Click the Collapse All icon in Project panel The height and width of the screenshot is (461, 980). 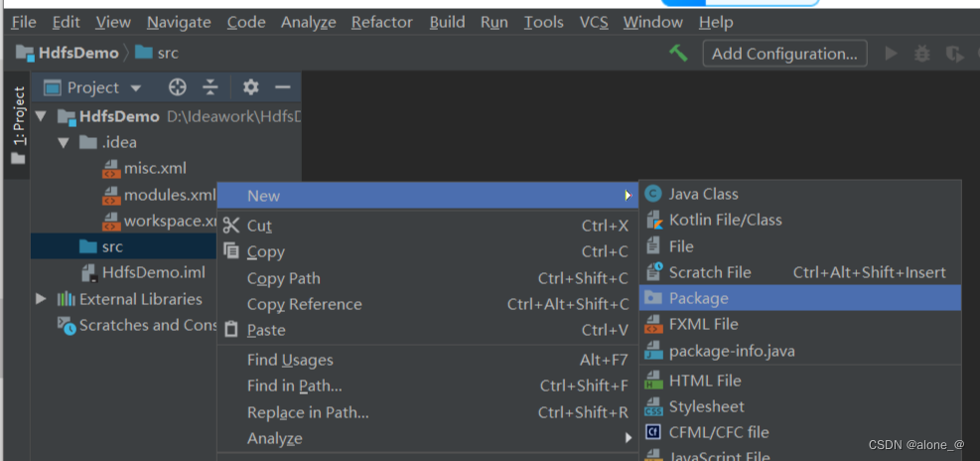tap(210, 87)
